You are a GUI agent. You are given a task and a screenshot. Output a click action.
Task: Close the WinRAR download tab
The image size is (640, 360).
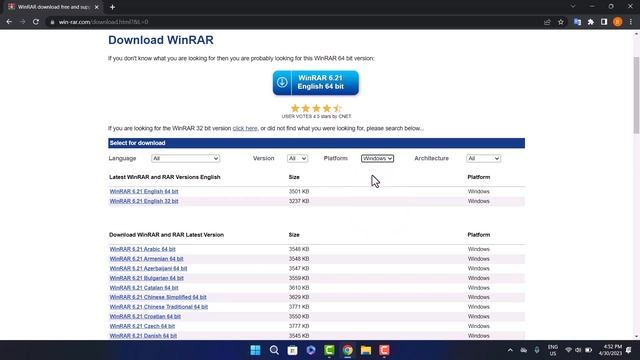(97, 7)
